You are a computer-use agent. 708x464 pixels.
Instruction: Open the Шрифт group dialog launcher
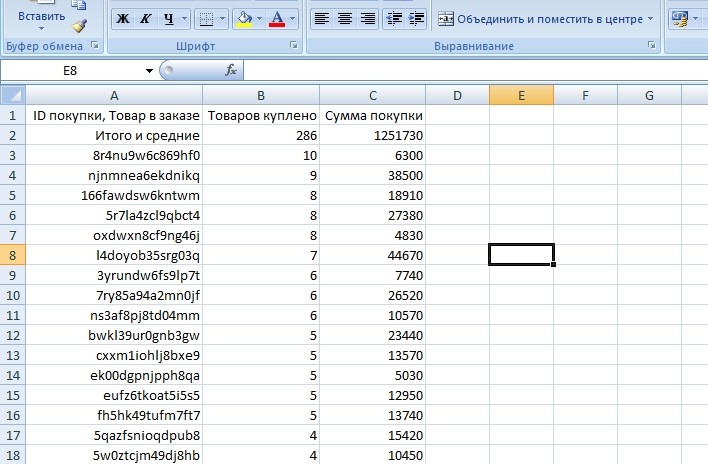(294, 46)
